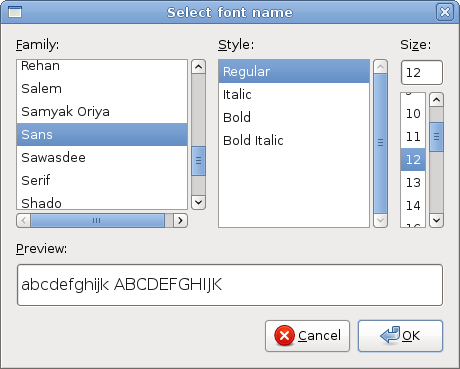Click Family list scroll up arrow
The width and height of the screenshot is (460, 369).
(198, 67)
